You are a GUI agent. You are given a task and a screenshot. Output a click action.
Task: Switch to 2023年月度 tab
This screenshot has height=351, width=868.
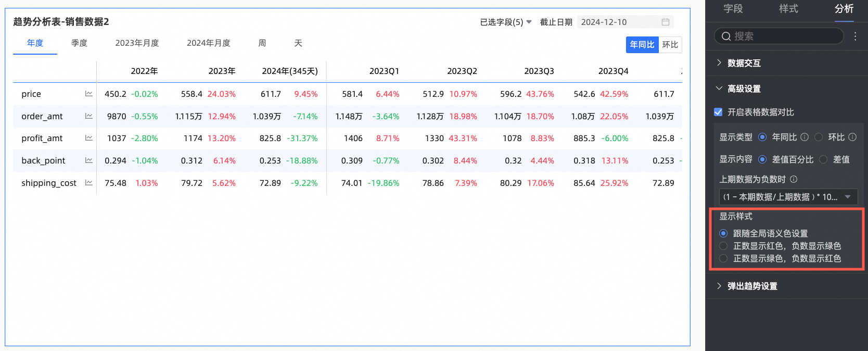click(137, 43)
